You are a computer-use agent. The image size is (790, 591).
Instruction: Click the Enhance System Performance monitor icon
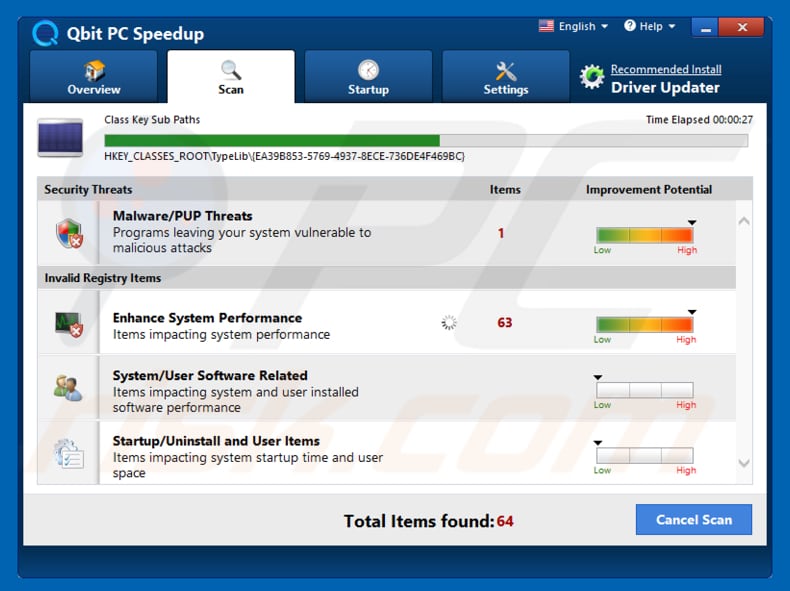[x=70, y=325]
